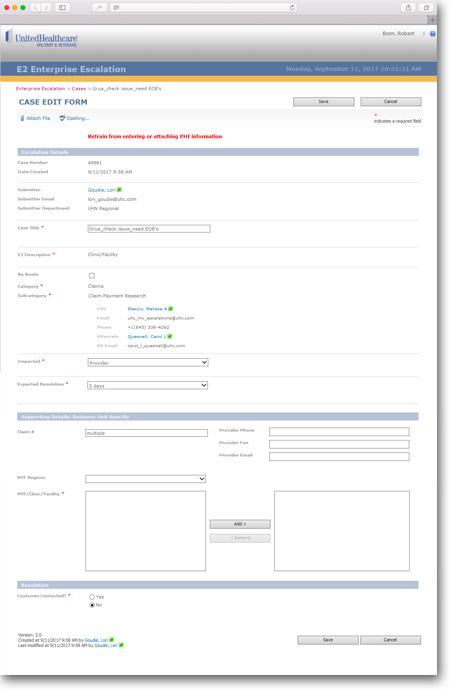The height and width of the screenshot is (690, 450).
Task: Click the Attach File paperclip icon
Action: 22,118
